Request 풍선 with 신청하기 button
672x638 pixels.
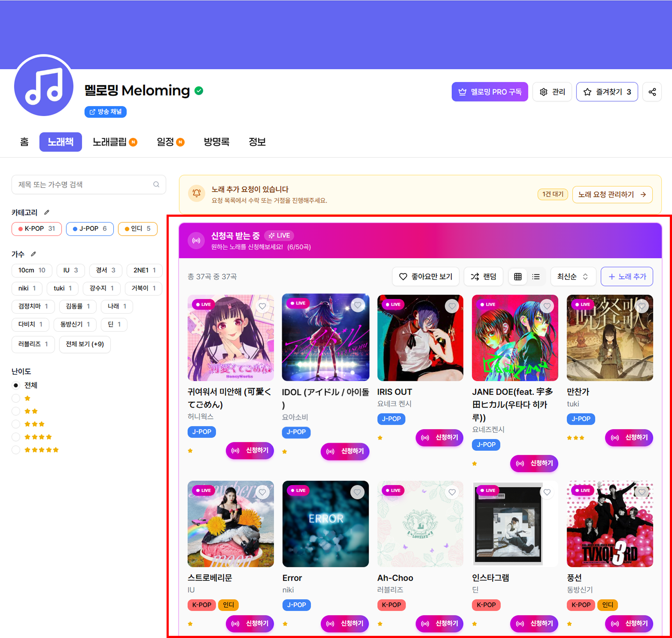[629, 624]
